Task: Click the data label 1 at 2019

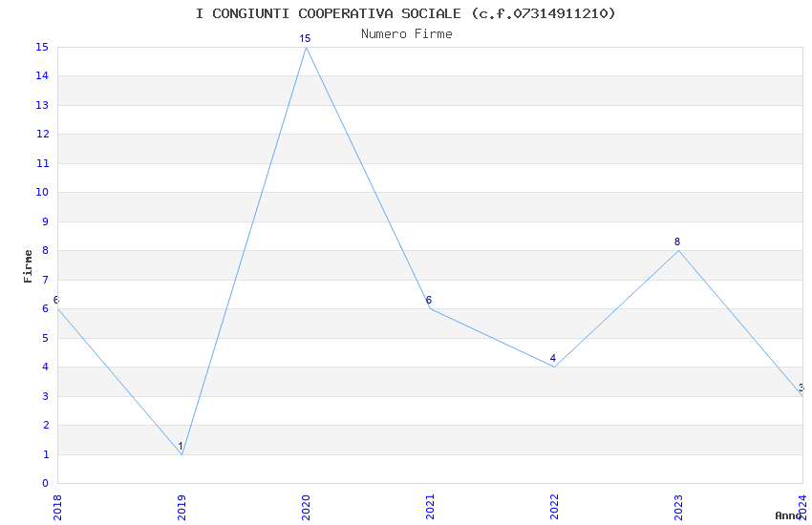Action: [181, 446]
